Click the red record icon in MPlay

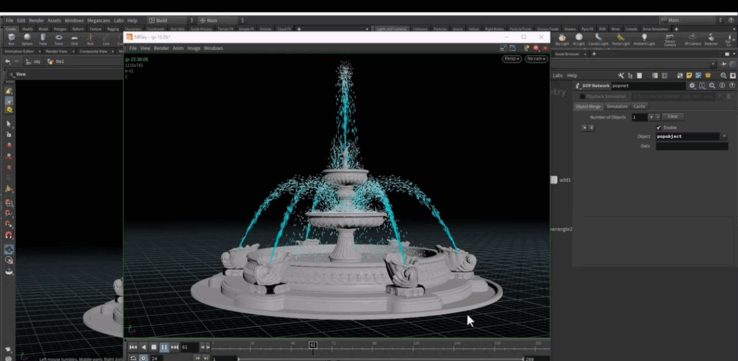click(536, 48)
